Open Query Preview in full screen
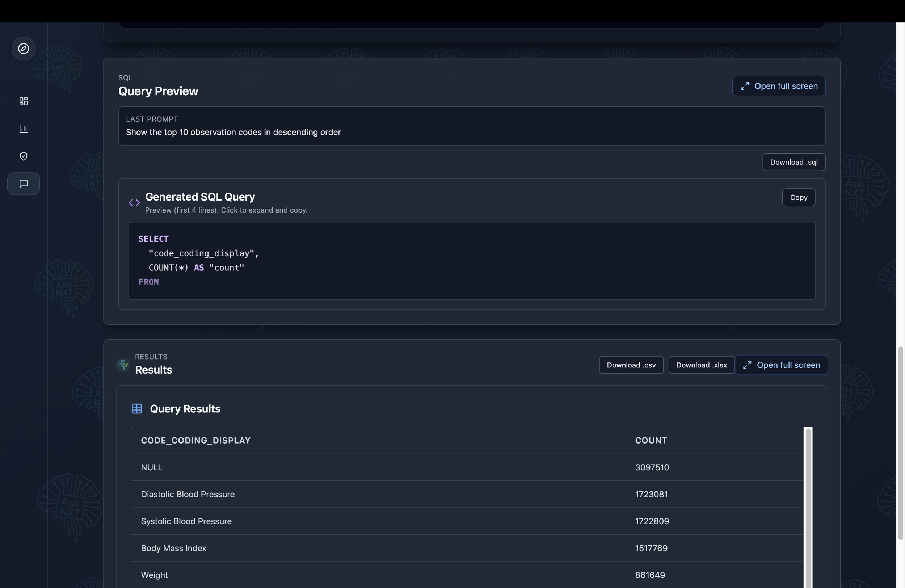This screenshot has width=905, height=588. [x=778, y=86]
